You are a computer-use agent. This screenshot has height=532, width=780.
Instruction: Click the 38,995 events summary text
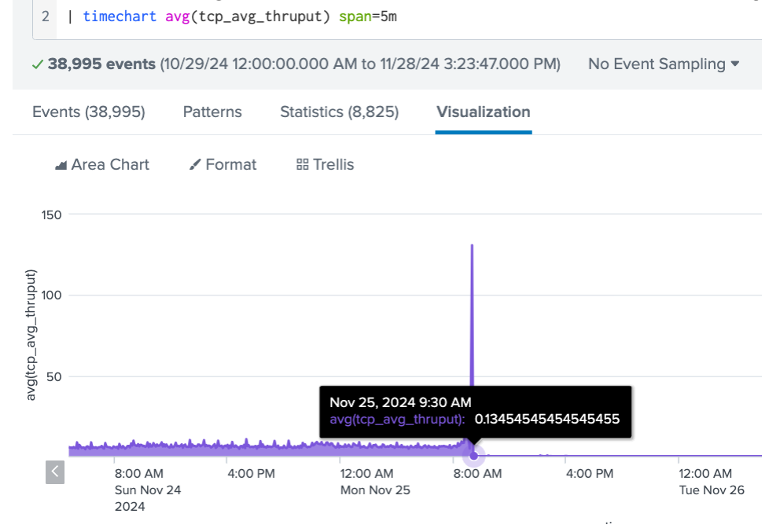click(101, 64)
